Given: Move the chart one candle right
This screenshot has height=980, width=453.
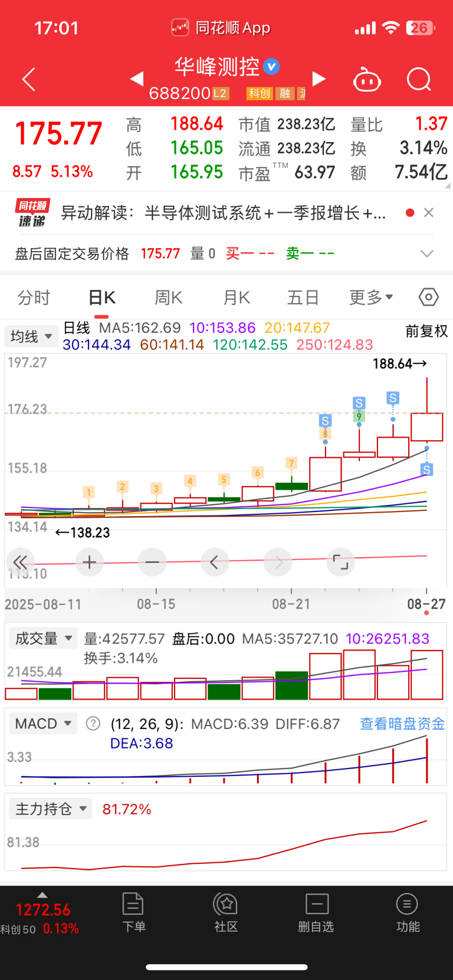Looking at the screenshot, I should click(x=278, y=562).
